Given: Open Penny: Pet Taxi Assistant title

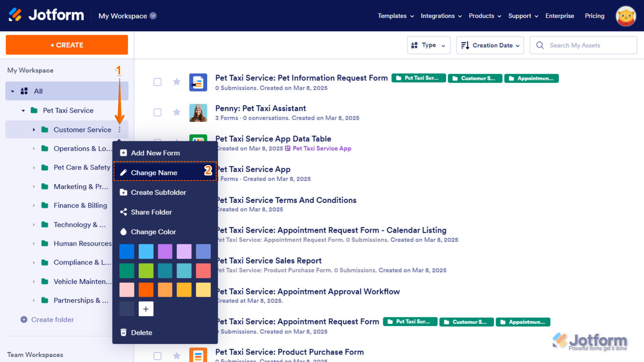Looking at the screenshot, I should tap(261, 108).
